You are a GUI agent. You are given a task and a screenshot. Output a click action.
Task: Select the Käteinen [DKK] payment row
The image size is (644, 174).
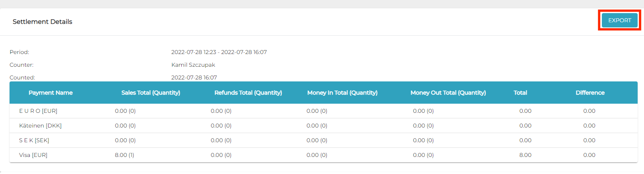click(x=40, y=126)
